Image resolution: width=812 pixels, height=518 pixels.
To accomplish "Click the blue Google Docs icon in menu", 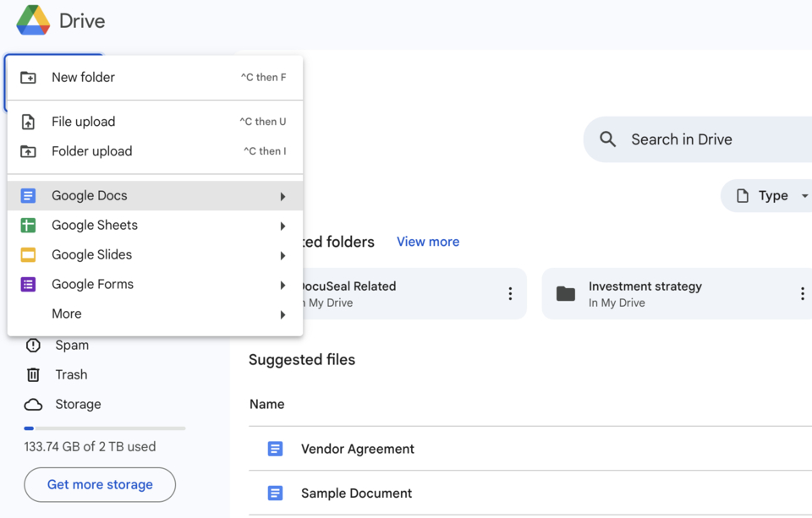I will pyautogui.click(x=28, y=195).
